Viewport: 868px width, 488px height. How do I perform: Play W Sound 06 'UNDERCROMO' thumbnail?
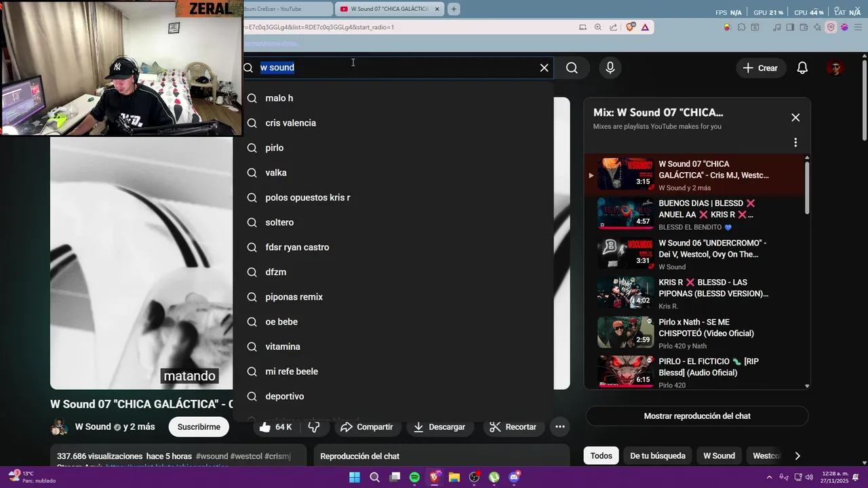pos(625,253)
